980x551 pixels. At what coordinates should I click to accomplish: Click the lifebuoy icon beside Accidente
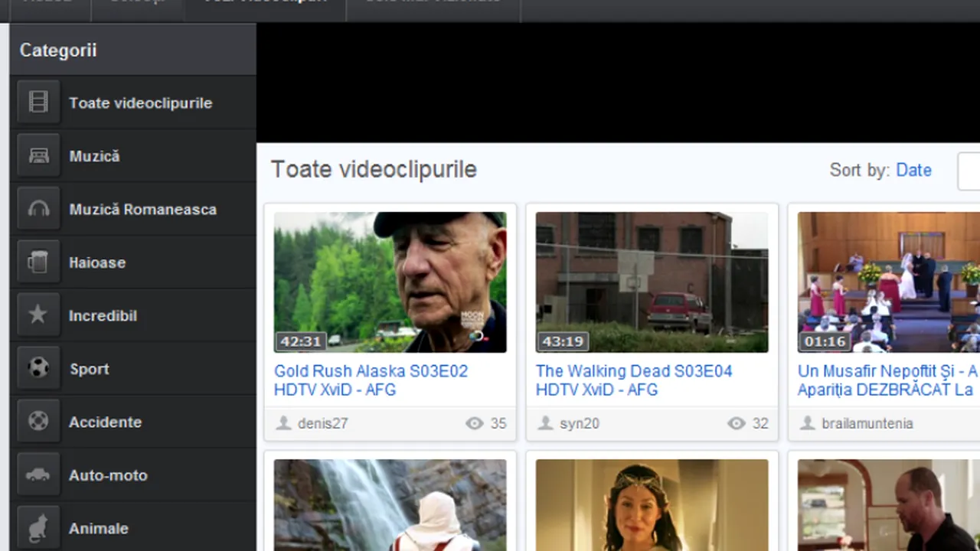(x=38, y=422)
